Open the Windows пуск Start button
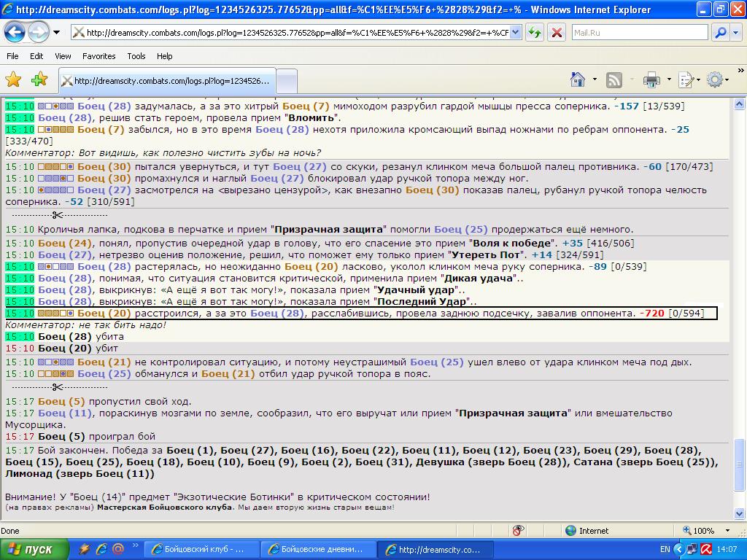This screenshot has height=560, width=747. click(x=34, y=550)
